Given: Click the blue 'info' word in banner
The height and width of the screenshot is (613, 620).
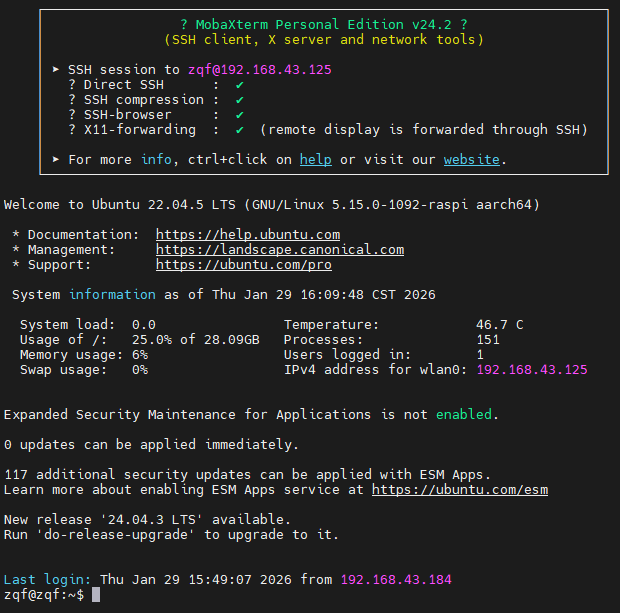Looking at the screenshot, I should coord(156,160).
